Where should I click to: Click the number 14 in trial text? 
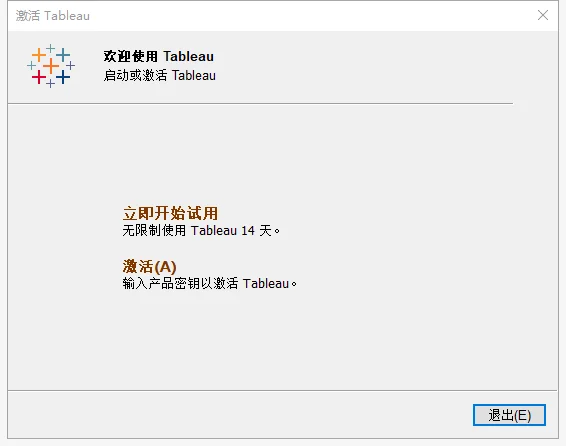pos(248,231)
